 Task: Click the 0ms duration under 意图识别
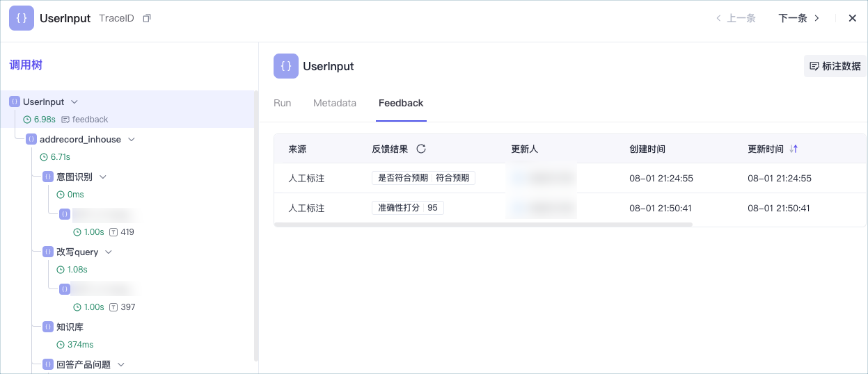tap(75, 195)
